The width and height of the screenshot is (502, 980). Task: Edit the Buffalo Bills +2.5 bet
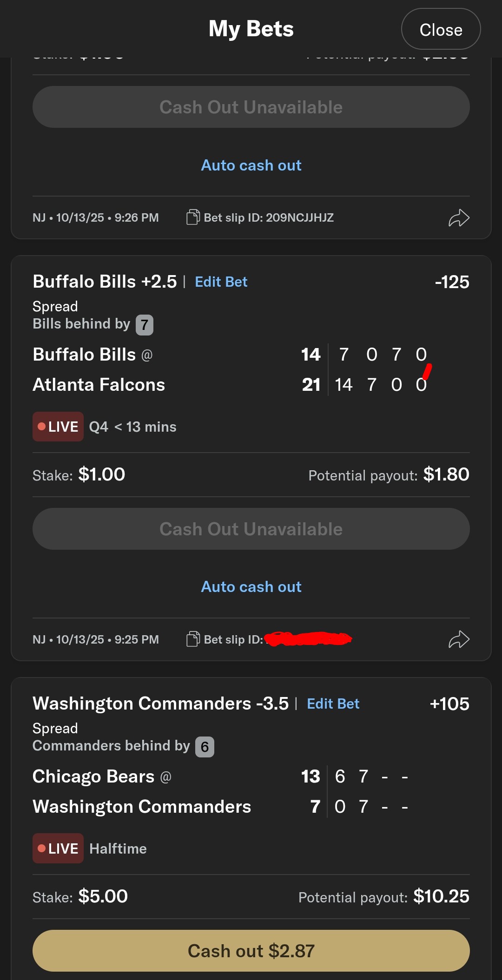coord(221,282)
